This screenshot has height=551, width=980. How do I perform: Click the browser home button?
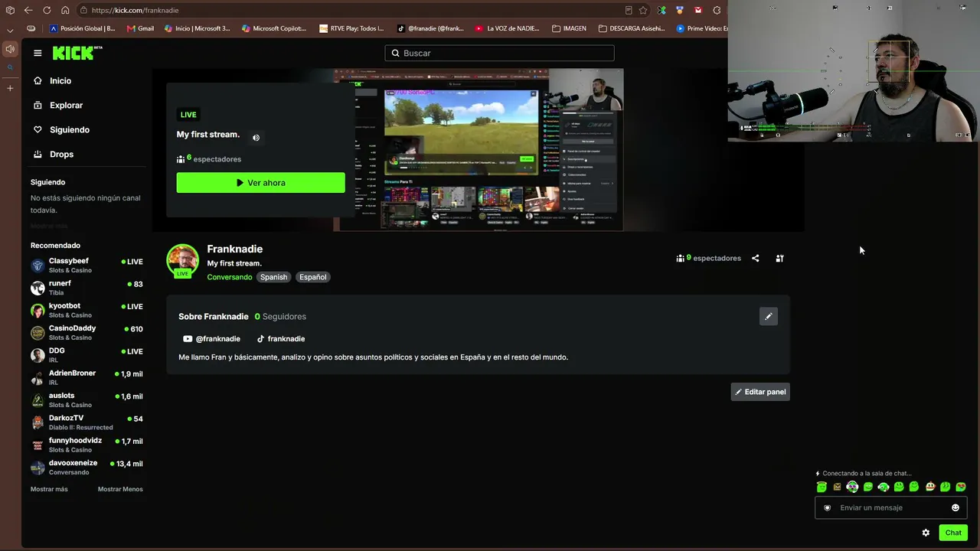65,10
